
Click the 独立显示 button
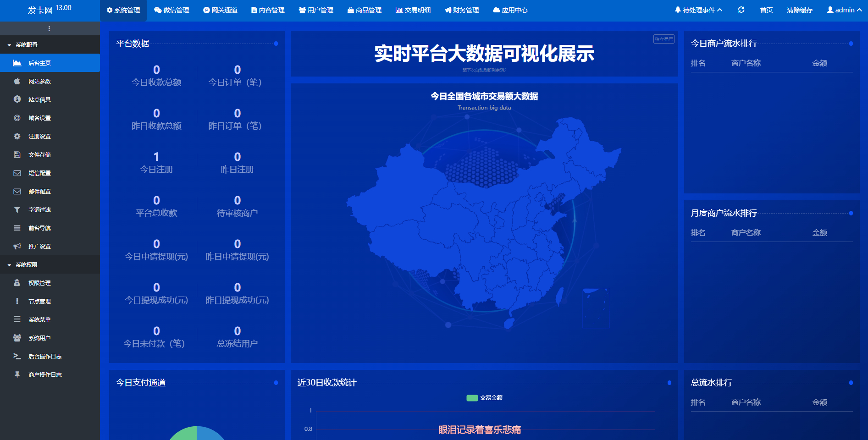(663, 39)
